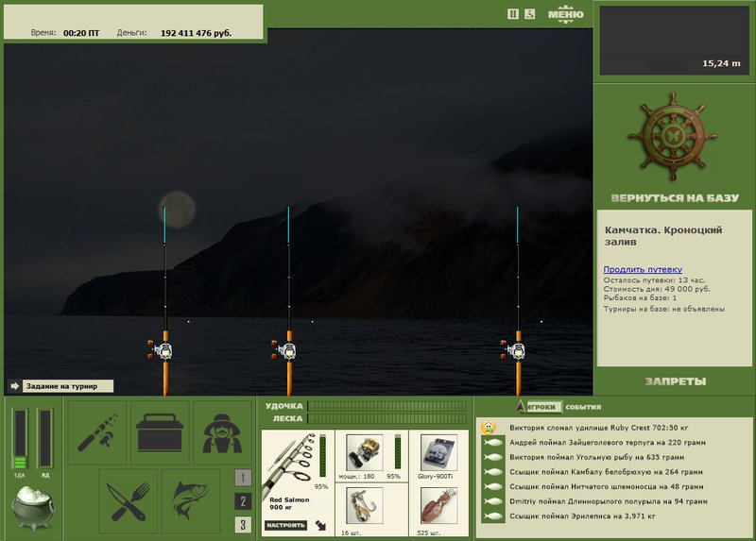Select 'Dmitriy поймал Длиннорылого полурыла' text

[609, 501]
